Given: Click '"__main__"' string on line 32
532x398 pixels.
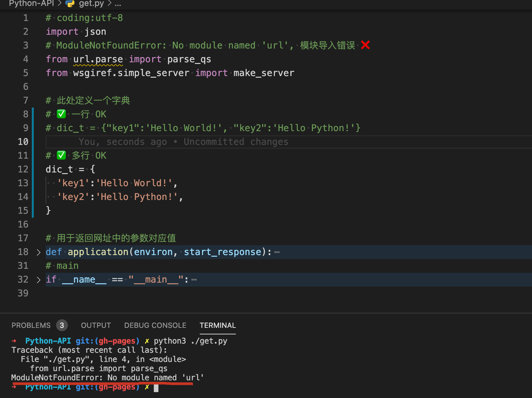Looking at the screenshot, I should (x=156, y=279).
